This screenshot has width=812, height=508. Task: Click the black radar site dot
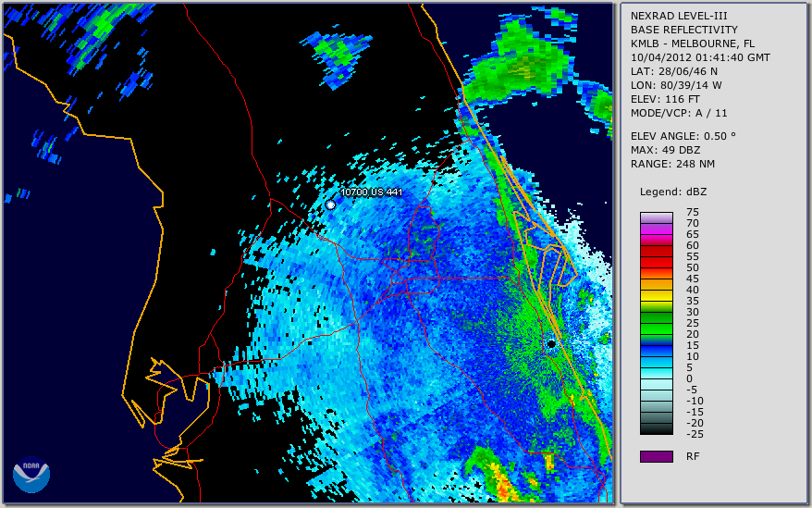click(551, 343)
